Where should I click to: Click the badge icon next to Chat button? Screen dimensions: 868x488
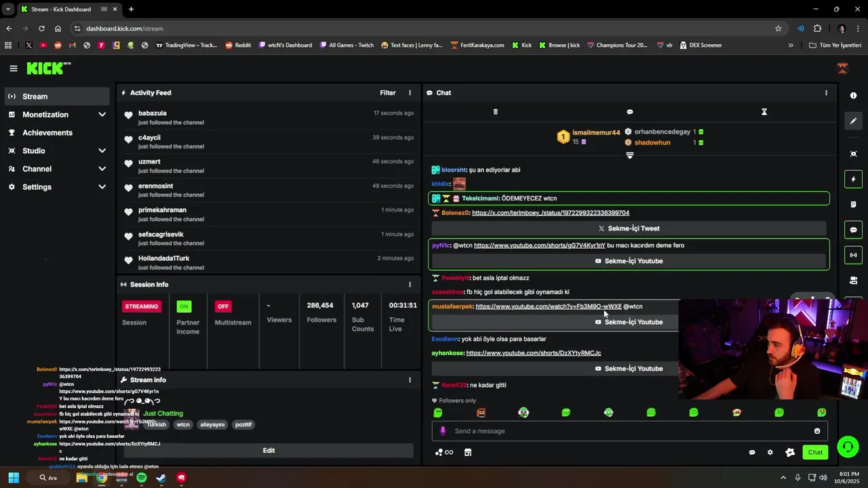tap(790, 452)
